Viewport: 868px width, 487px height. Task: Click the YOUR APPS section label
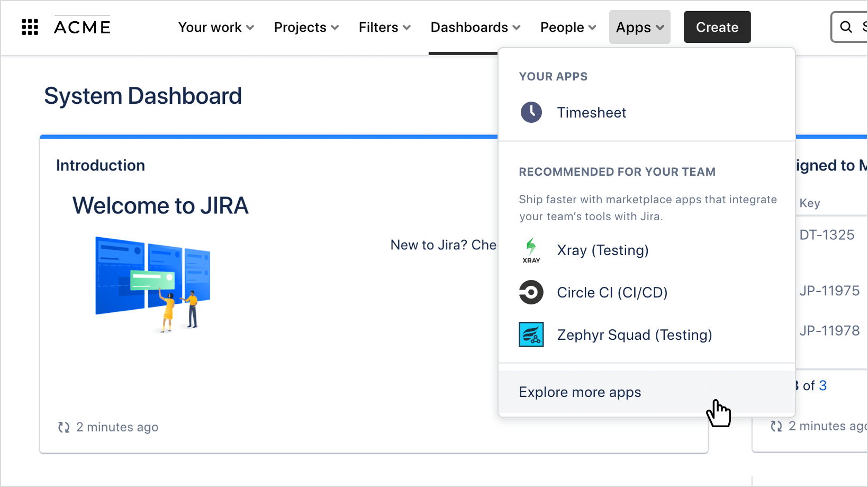(553, 77)
